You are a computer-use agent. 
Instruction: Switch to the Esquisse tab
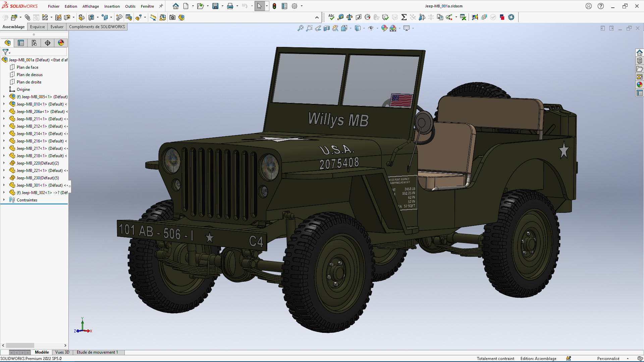(x=37, y=27)
